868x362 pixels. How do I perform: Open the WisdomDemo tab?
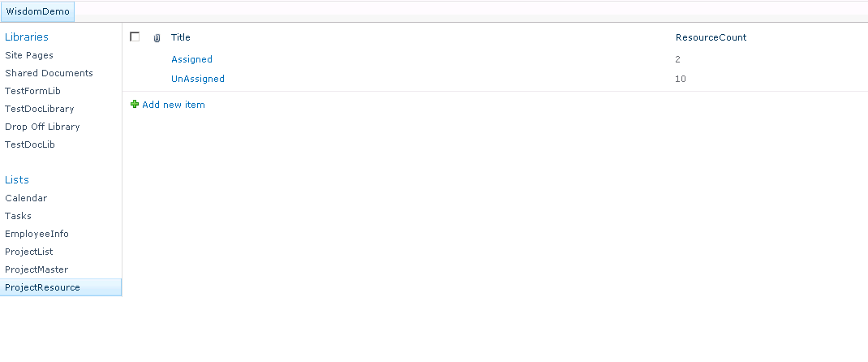37,12
